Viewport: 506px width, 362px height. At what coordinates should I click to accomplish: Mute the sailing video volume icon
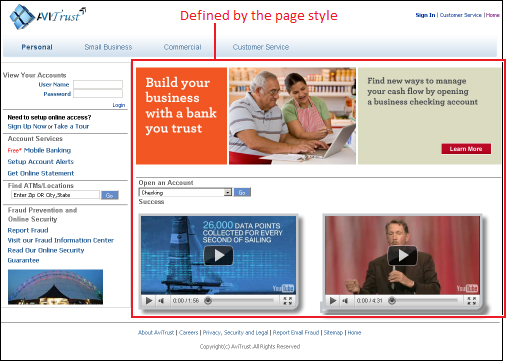(x=161, y=301)
